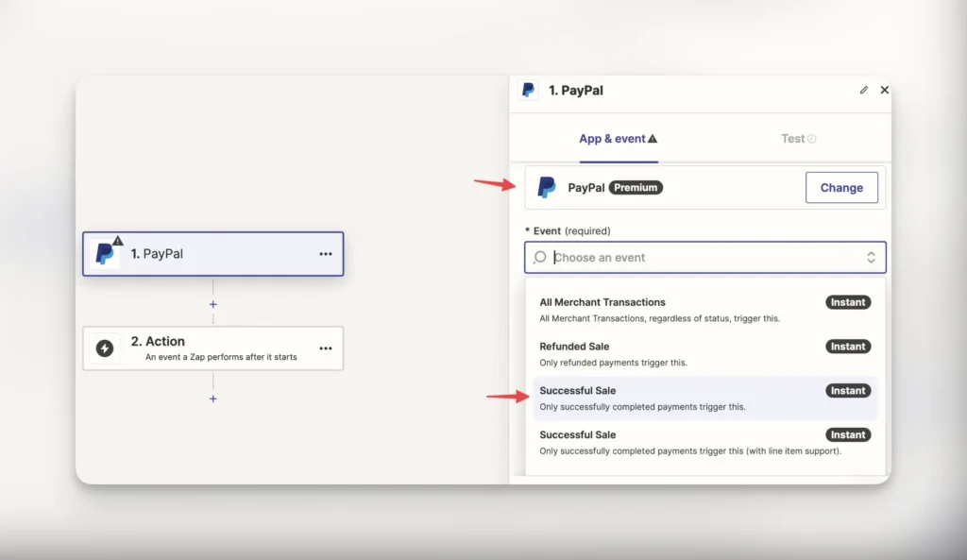Image resolution: width=967 pixels, height=560 pixels.
Task: Click 'Only refunded payments trigger this.' description
Action: click(613, 363)
